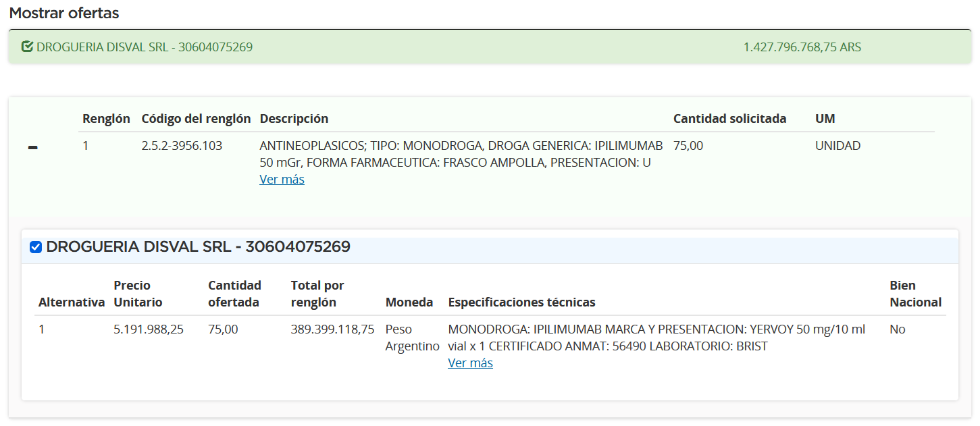Open Ver más under Especificaciones técnicas
Image resolution: width=980 pixels, height=426 pixels.
(x=470, y=363)
